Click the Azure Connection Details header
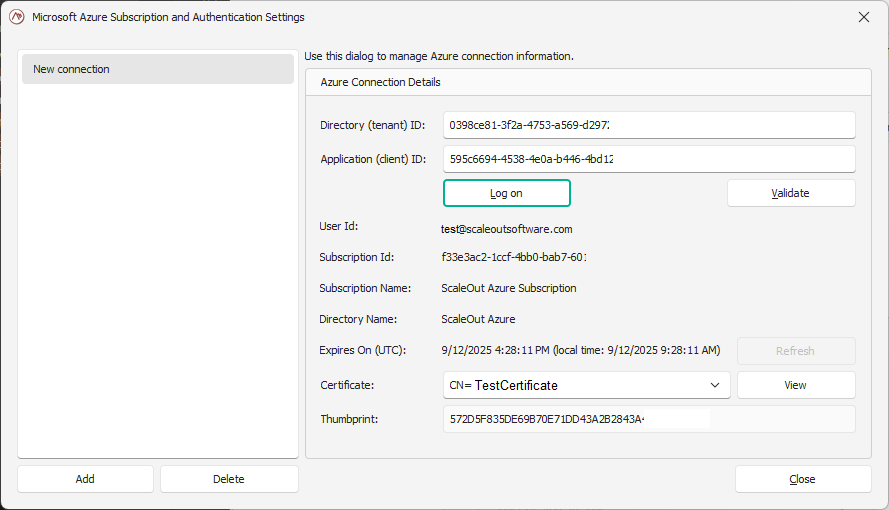 click(380, 82)
